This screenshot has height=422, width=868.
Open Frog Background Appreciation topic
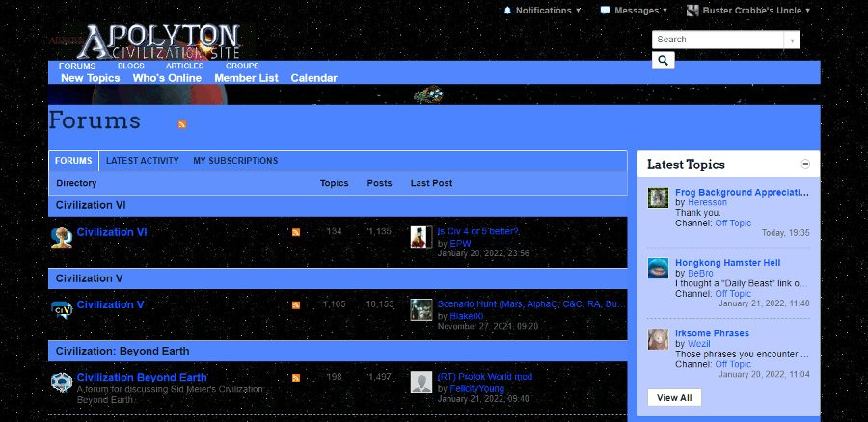pyautogui.click(x=742, y=193)
